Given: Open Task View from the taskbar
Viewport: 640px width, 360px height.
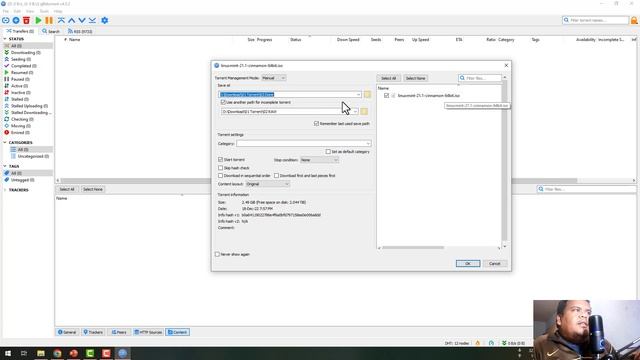Looking at the screenshot, I should tap(24, 353).
